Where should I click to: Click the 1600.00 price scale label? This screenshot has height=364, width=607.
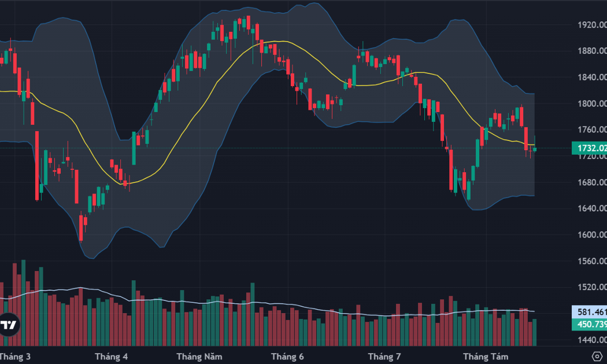(593, 235)
